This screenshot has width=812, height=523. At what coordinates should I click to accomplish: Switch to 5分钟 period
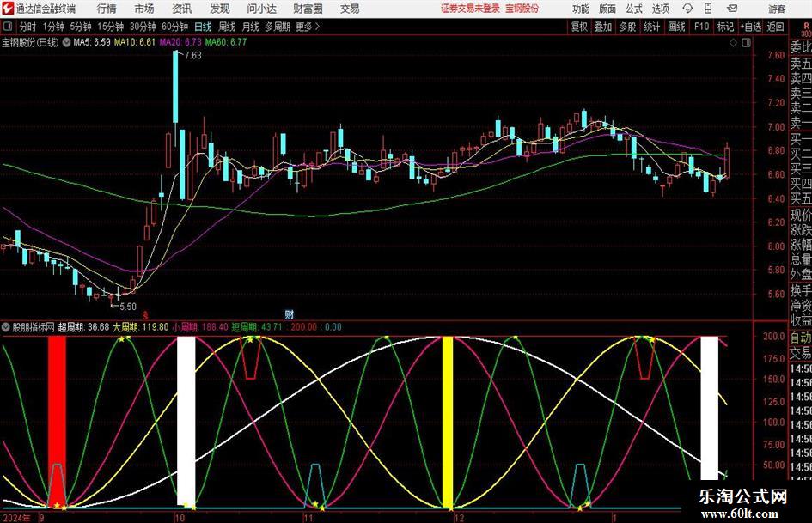[x=80, y=27]
